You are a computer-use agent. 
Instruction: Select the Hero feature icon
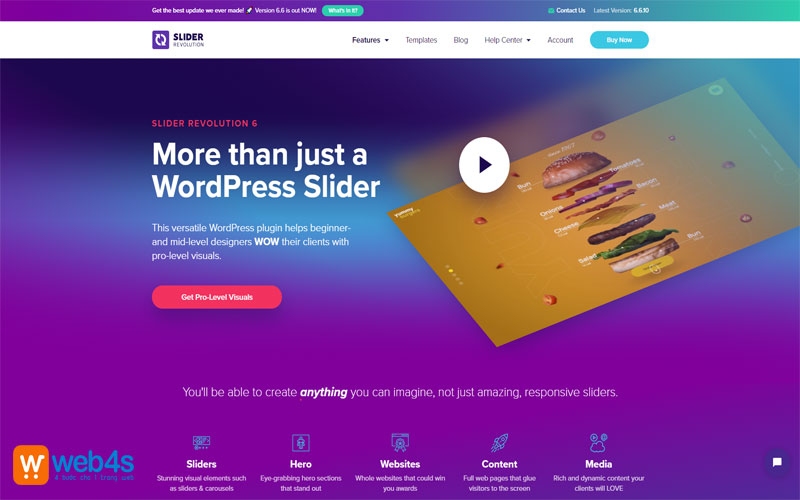[x=301, y=442]
